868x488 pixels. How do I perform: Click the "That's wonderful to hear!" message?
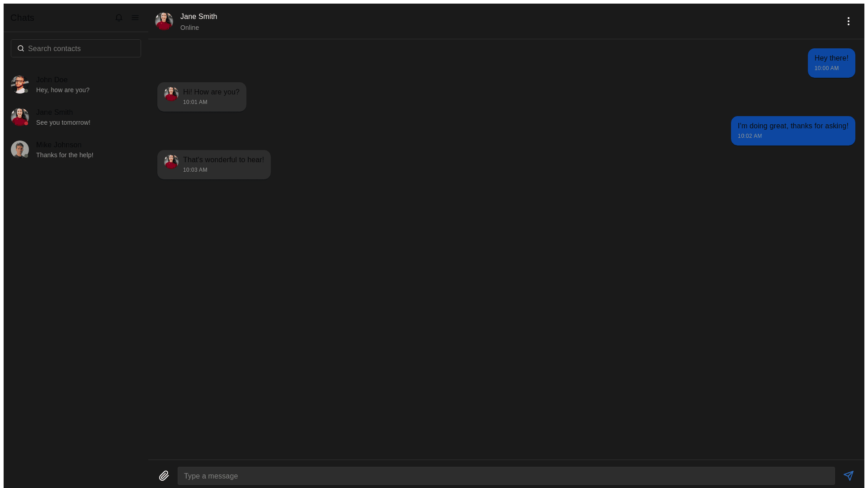pyautogui.click(x=214, y=164)
